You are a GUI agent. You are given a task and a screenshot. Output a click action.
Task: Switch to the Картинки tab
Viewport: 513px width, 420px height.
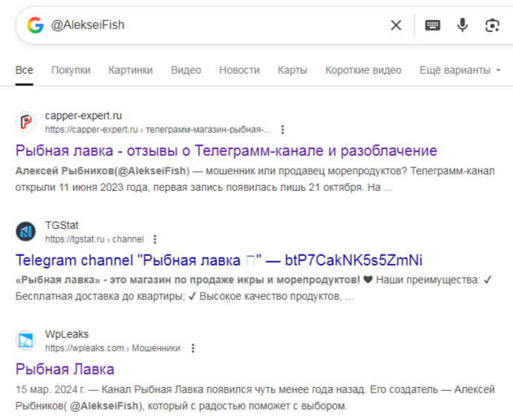coord(131,70)
